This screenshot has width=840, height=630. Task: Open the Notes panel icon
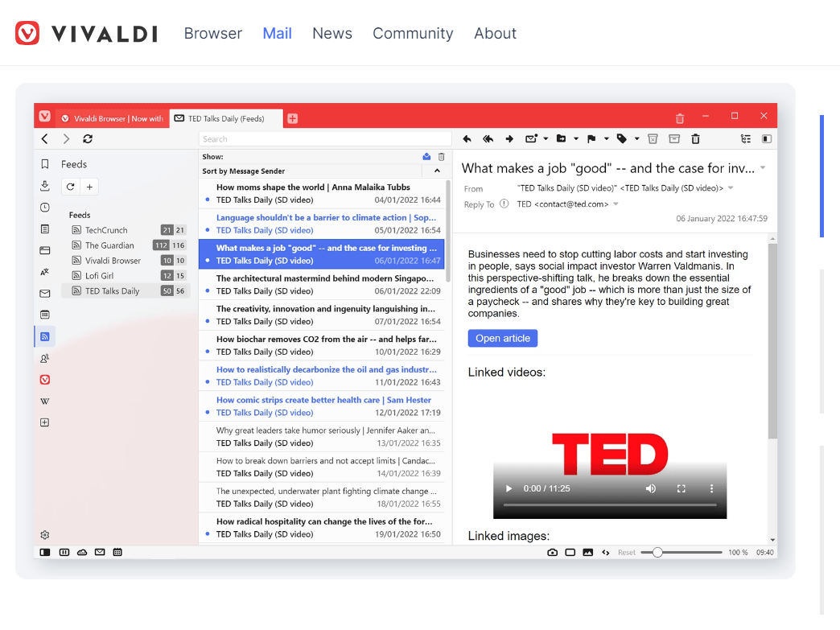(45, 229)
